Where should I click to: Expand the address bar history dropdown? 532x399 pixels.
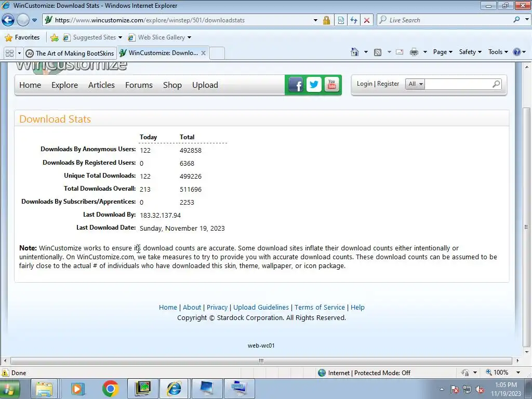[315, 20]
